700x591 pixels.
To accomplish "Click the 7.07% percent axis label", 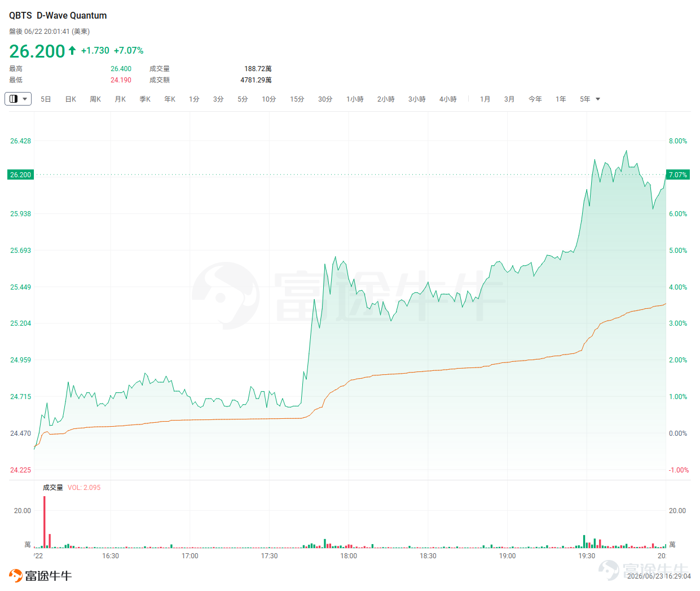I will point(678,175).
